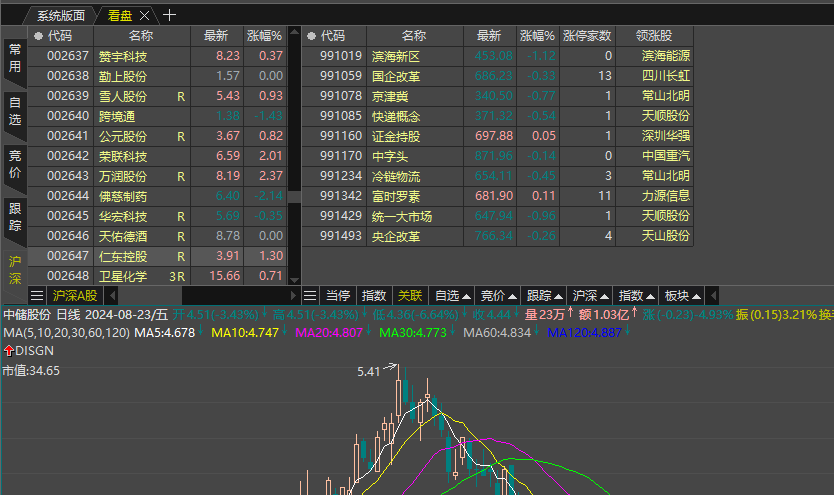Select sector row 证金持股
This screenshot has height=495, width=834.
tap(497, 136)
